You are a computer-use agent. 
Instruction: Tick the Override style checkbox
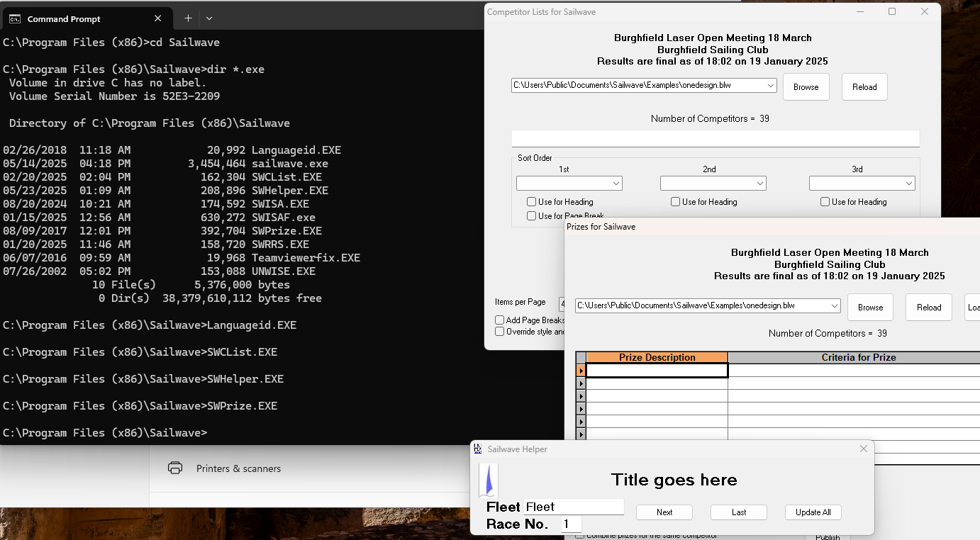pyautogui.click(x=500, y=331)
